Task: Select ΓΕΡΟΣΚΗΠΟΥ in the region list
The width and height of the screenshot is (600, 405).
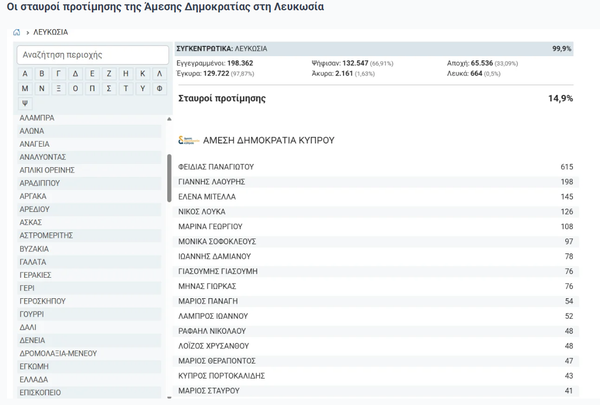Action: coord(90,301)
